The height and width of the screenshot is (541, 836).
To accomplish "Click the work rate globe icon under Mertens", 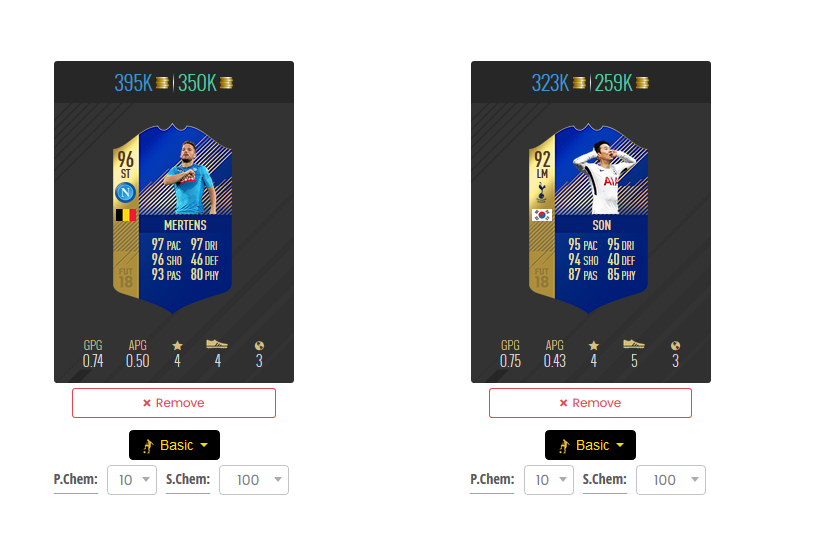I will click(259, 345).
